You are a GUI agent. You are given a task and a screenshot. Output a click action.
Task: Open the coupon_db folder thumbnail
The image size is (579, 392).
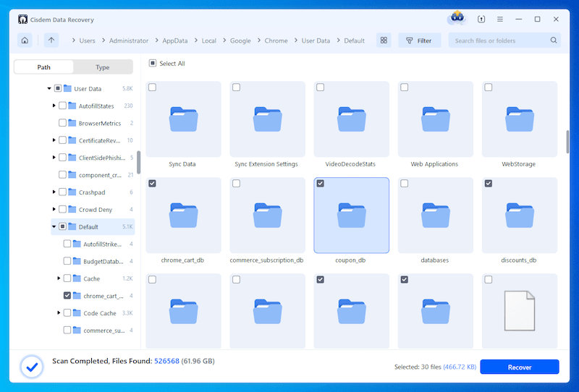[x=352, y=216]
